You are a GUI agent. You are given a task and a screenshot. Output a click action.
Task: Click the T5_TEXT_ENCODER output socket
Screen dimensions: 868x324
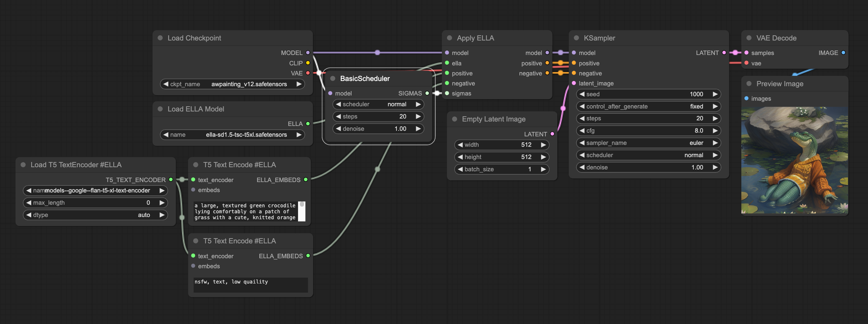coord(171,180)
